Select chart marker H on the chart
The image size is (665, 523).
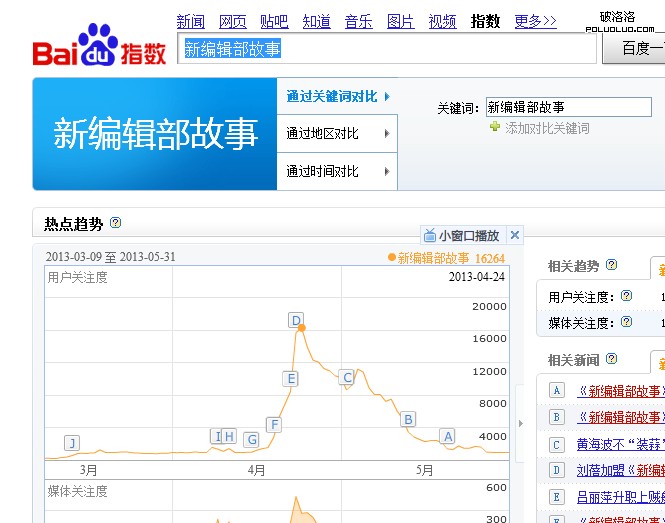tap(229, 436)
